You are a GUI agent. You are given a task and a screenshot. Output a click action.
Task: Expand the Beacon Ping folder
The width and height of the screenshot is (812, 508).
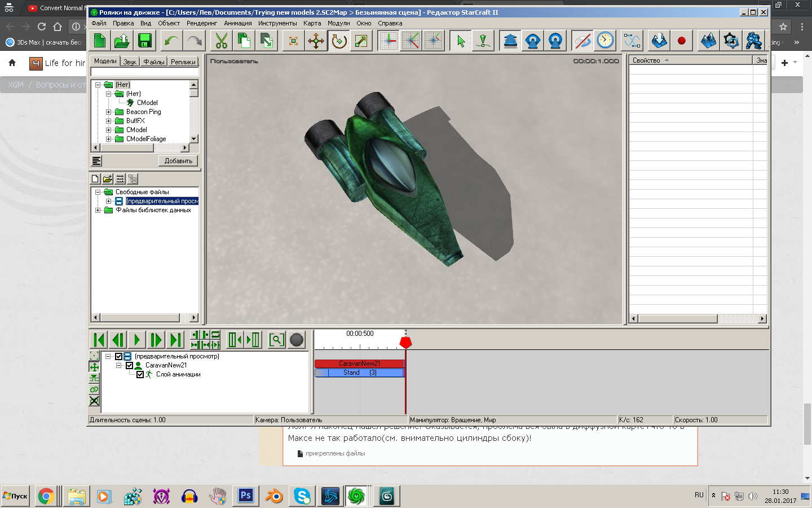click(108, 112)
